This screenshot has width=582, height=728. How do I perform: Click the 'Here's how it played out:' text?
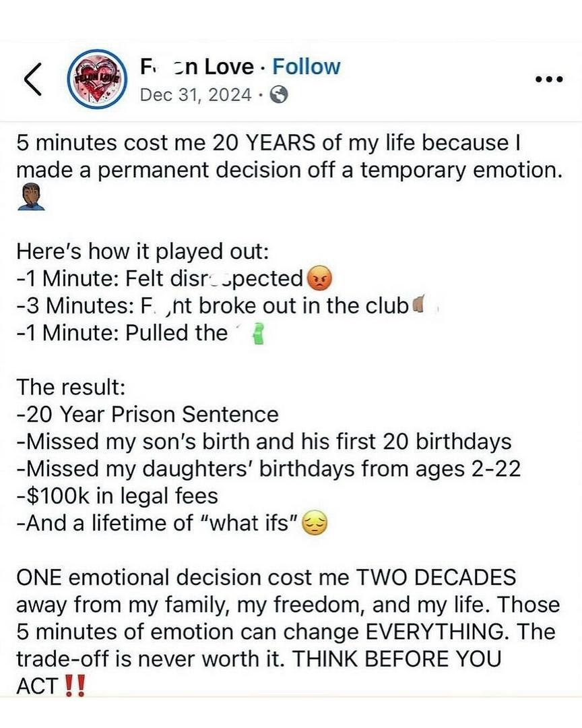pos(143,251)
